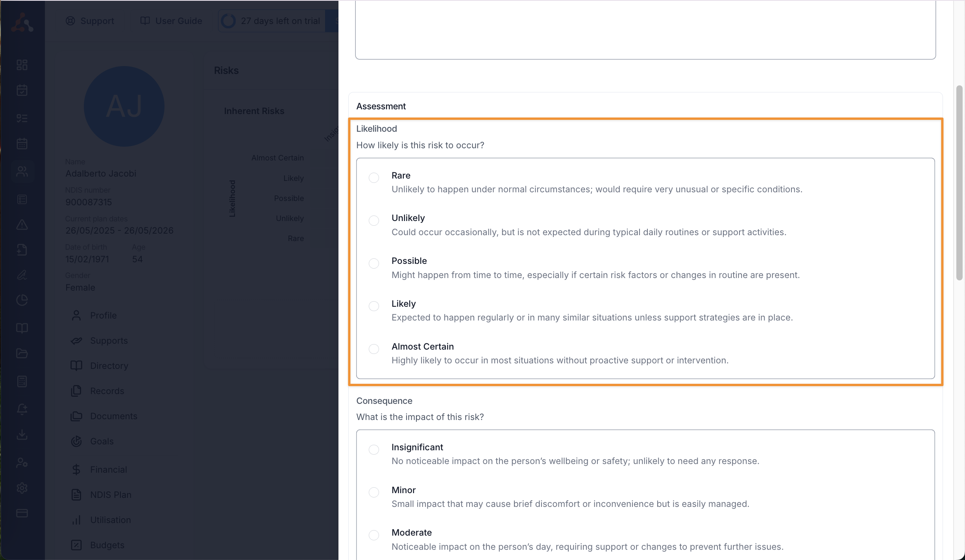Open the settings gear sidebar icon
The image size is (965, 560).
pyautogui.click(x=22, y=488)
